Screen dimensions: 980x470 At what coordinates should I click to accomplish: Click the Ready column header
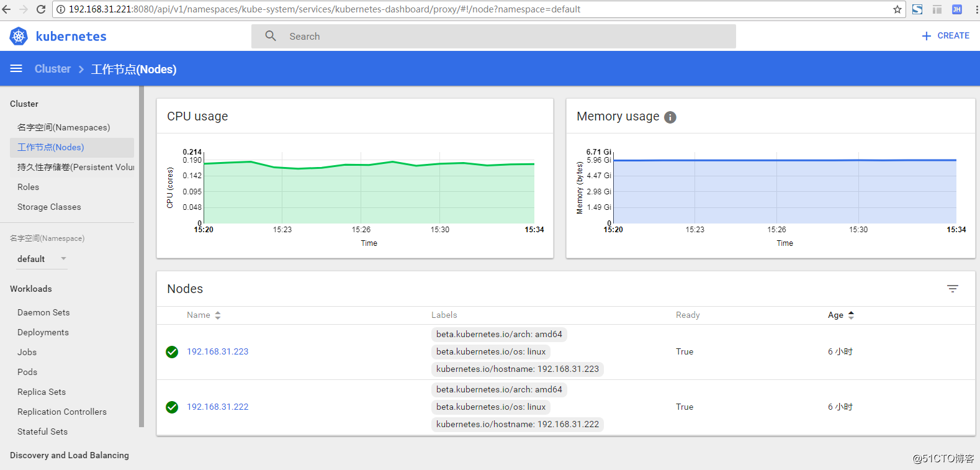pos(688,315)
